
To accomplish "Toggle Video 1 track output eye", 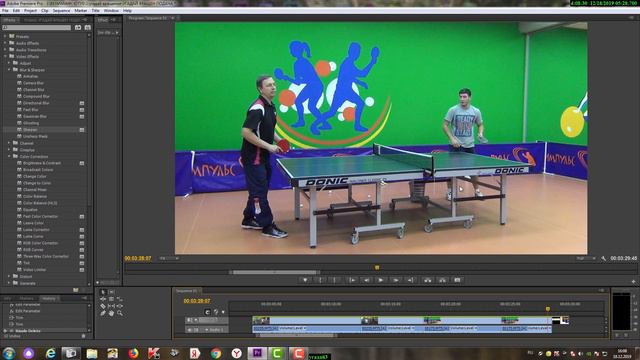I will click(190, 320).
